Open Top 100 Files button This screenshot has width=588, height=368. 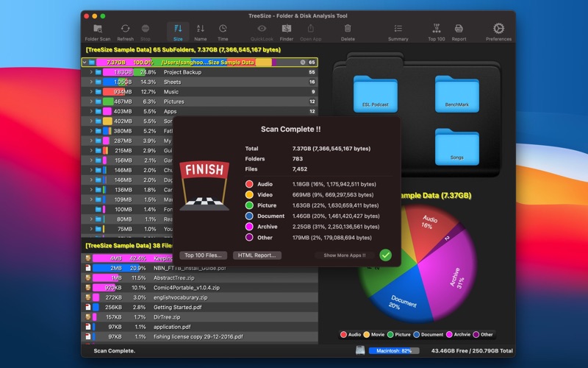pyautogui.click(x=203, y=255)
